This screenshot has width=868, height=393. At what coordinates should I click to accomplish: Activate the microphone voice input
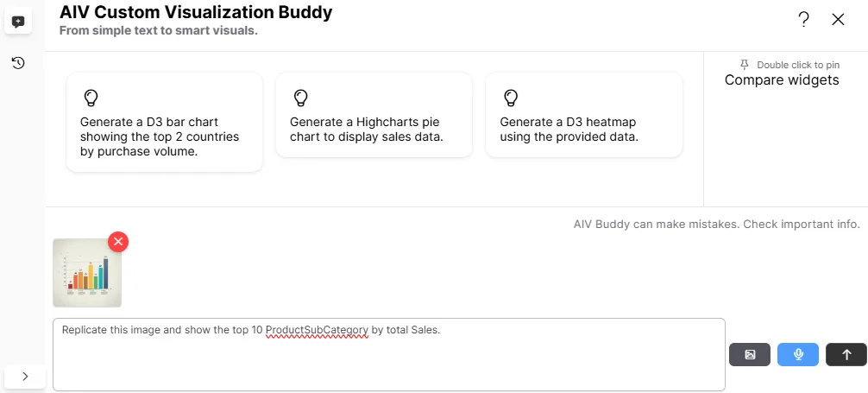[798, 354]
